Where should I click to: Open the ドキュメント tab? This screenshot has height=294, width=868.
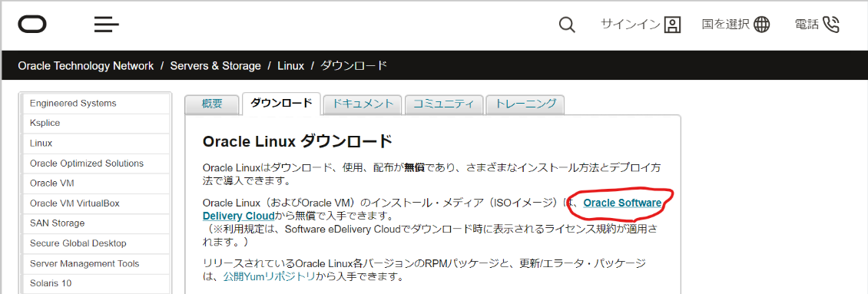coord(363,104)
